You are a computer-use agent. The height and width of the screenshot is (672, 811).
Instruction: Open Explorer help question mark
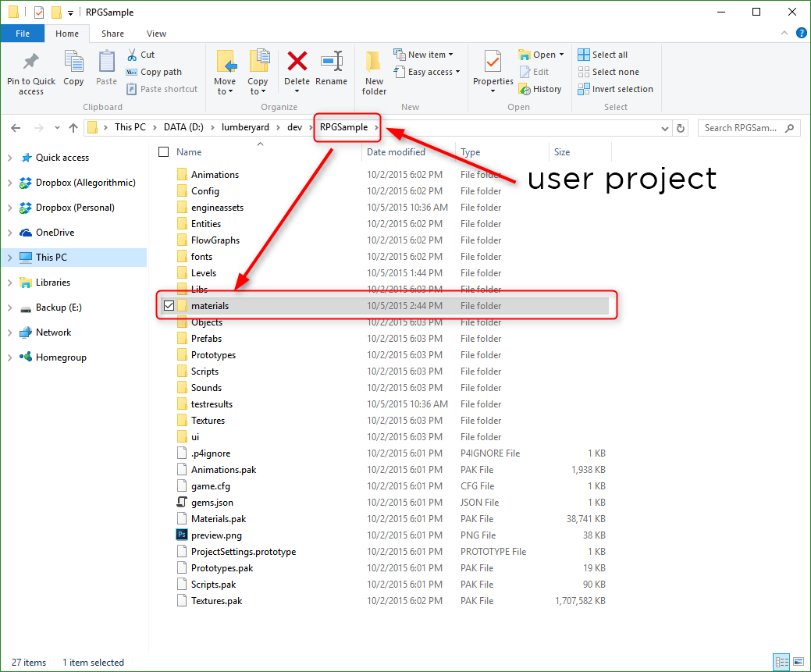[801, 34]
